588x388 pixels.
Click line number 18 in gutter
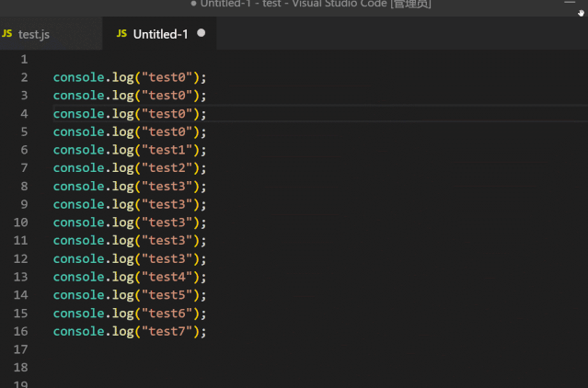pos(20,368)
